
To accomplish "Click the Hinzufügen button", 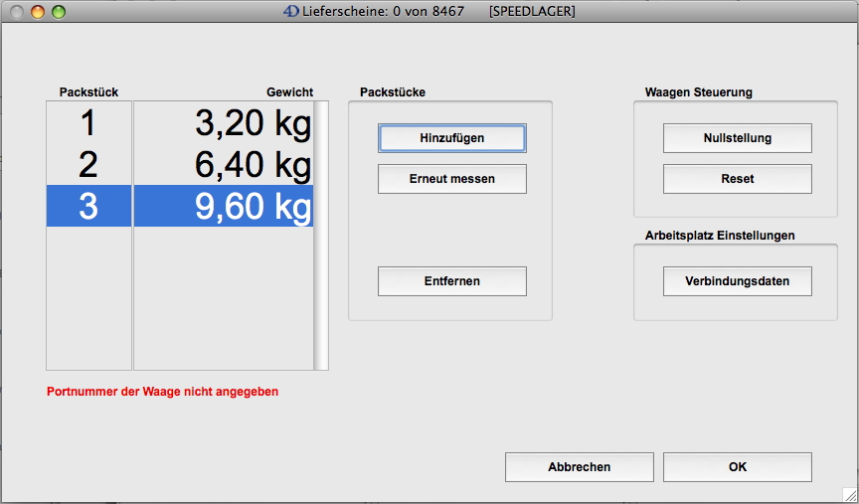I will click(451, 138).
